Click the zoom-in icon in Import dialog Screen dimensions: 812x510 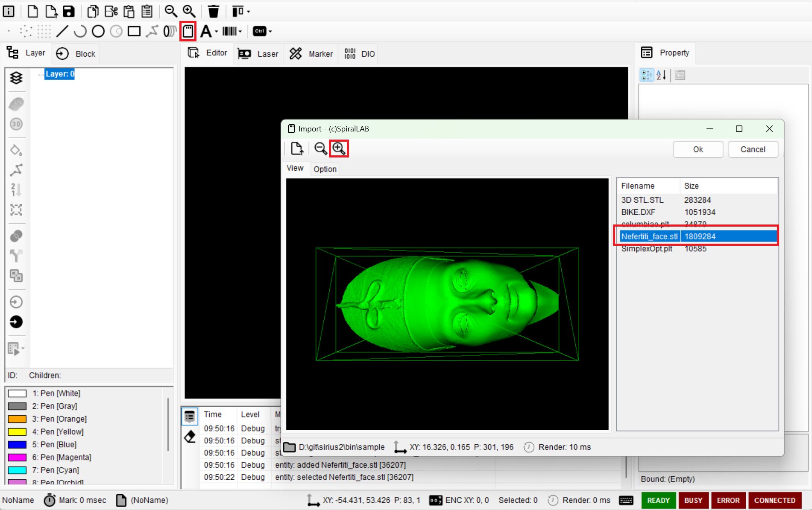pos(339,149)
